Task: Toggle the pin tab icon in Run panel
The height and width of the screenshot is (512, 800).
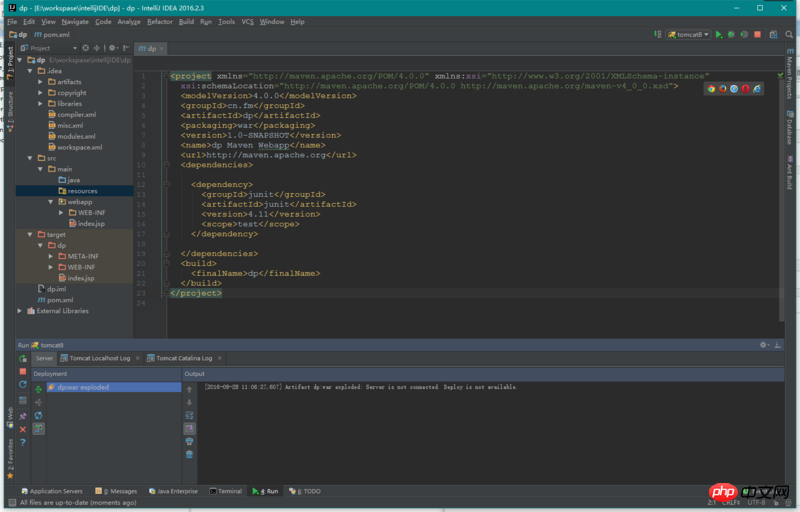Action: click(22, 414)
